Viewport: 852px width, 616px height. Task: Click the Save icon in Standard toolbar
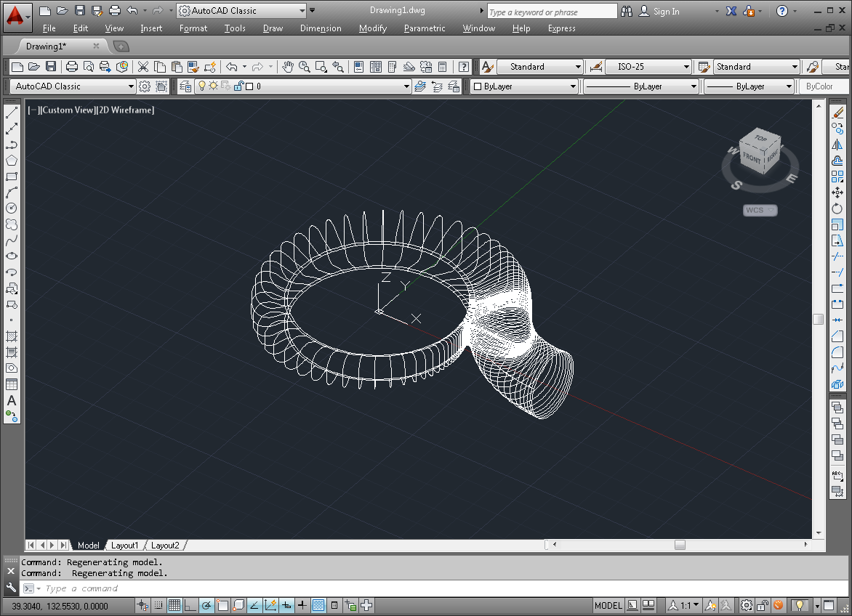click(51, 67)
